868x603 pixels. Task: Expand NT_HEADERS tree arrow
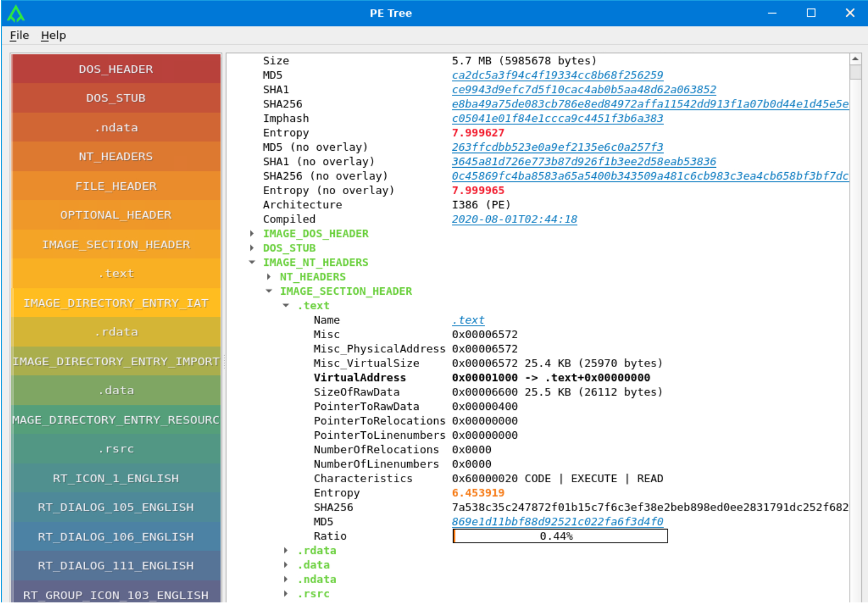point(269,277)
